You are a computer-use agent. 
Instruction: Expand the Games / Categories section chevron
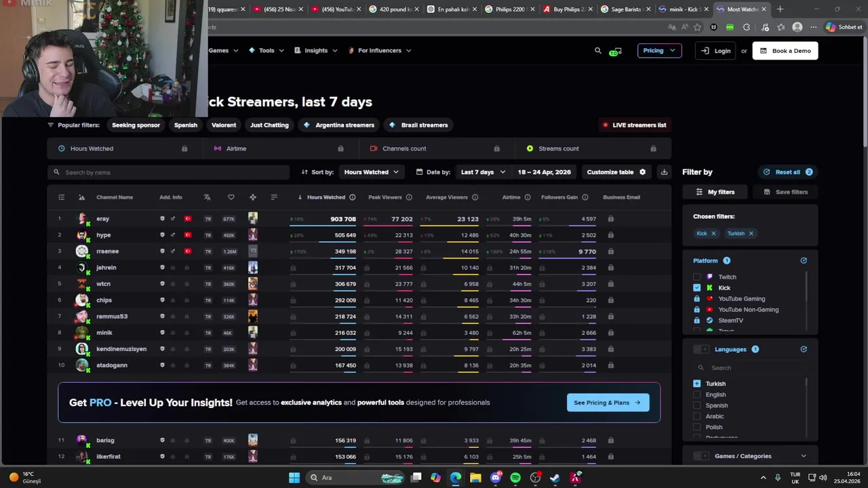(x=804, y=456)
